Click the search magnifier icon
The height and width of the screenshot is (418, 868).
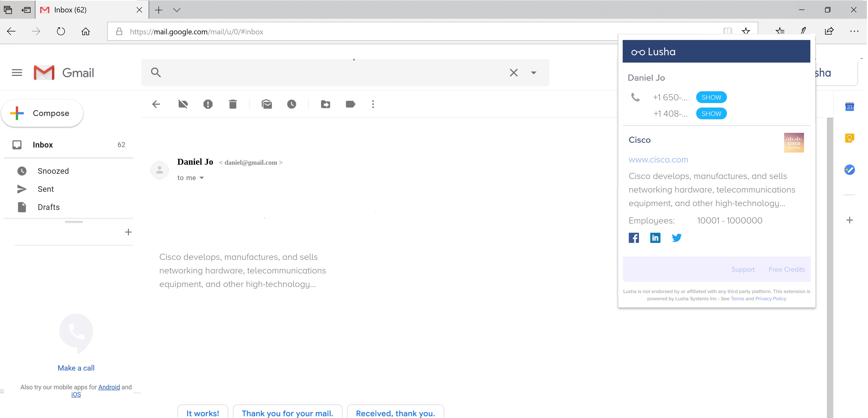(x=156, y=73)
